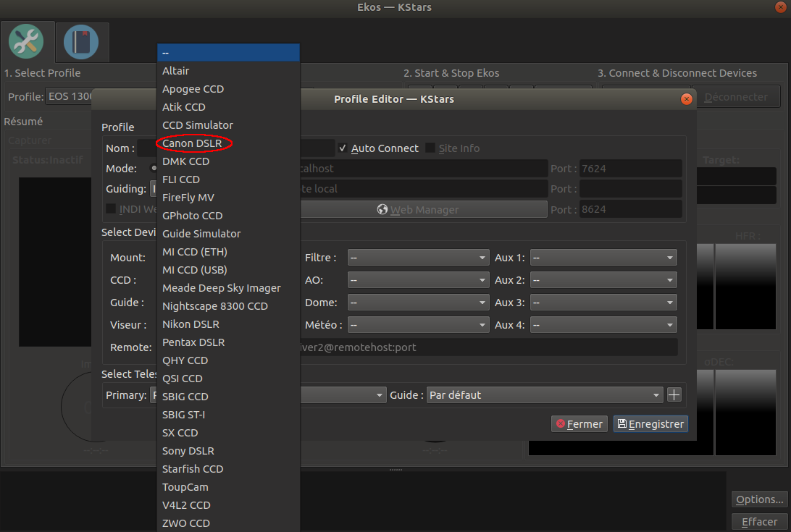The image size is (791, 532).
Task: Select QSI CCD entry
Action: coord(228,379)
